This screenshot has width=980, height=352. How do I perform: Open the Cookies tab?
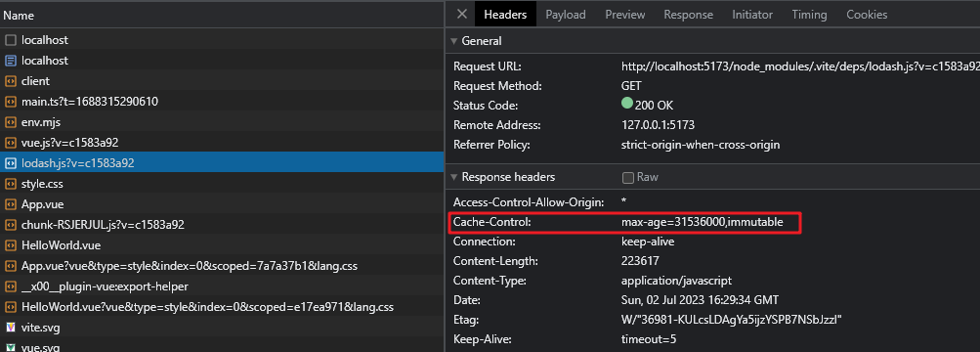point(867,15)
